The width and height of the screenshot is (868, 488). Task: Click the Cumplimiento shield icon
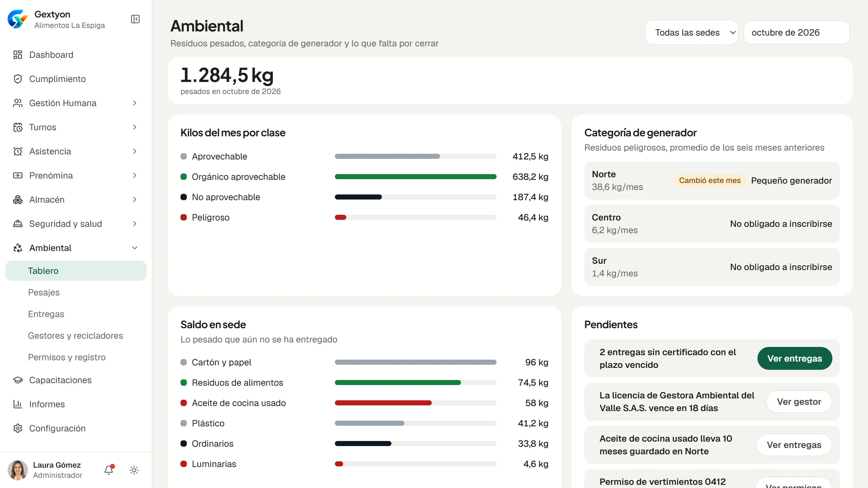pos(17,79)
